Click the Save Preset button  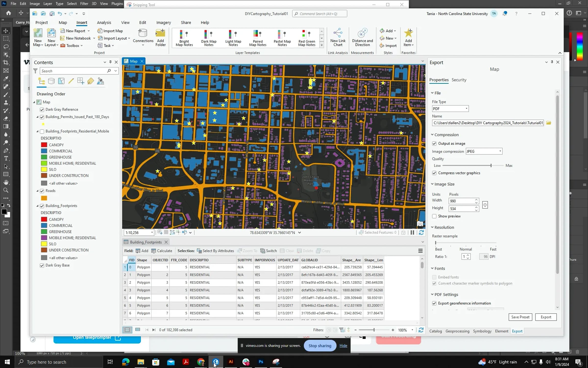(x=520, y=317)
